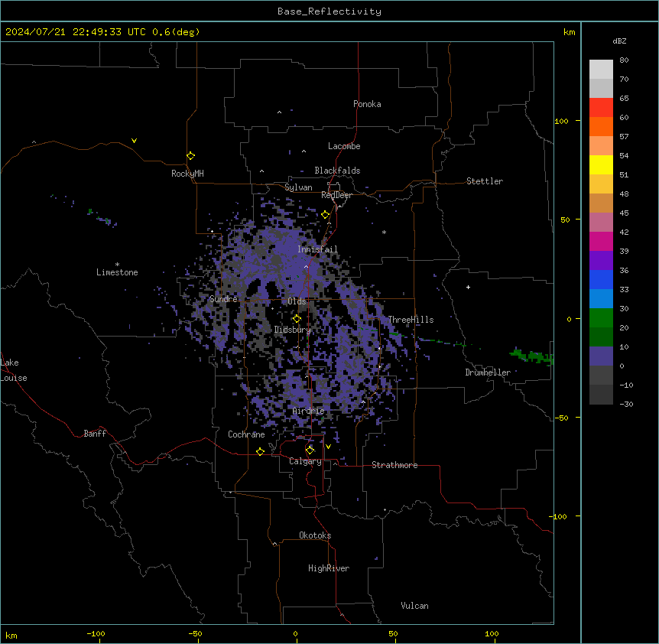Click the bright yellow 54-51 dBZ legend swatch
Viewport: 659px width, 644px height.
point(601,164)
